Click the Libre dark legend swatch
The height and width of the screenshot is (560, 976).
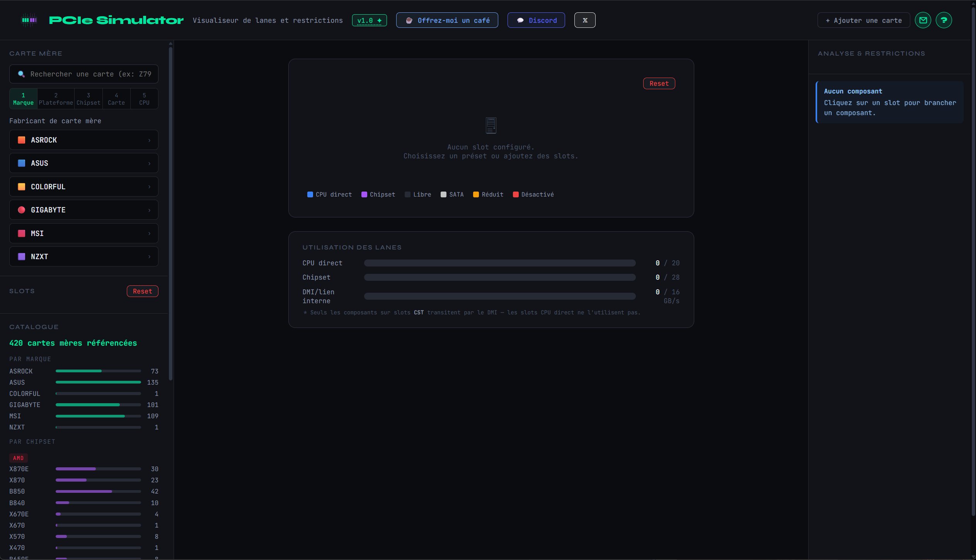coord(407,194)
